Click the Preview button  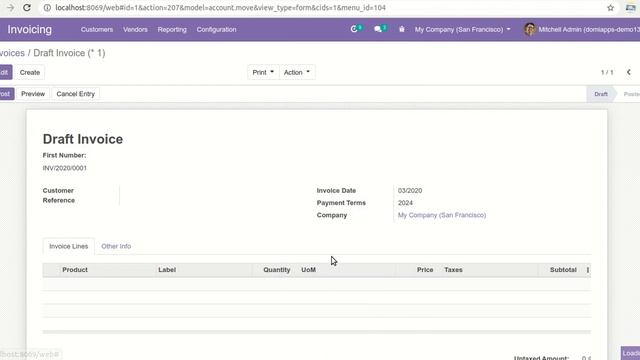click(x=33, y=94)
